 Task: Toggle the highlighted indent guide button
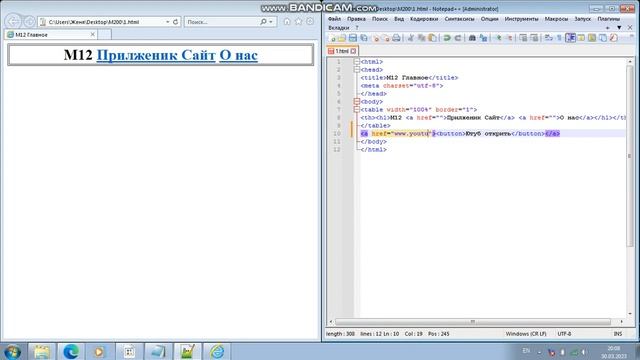[x=571, y=38]
